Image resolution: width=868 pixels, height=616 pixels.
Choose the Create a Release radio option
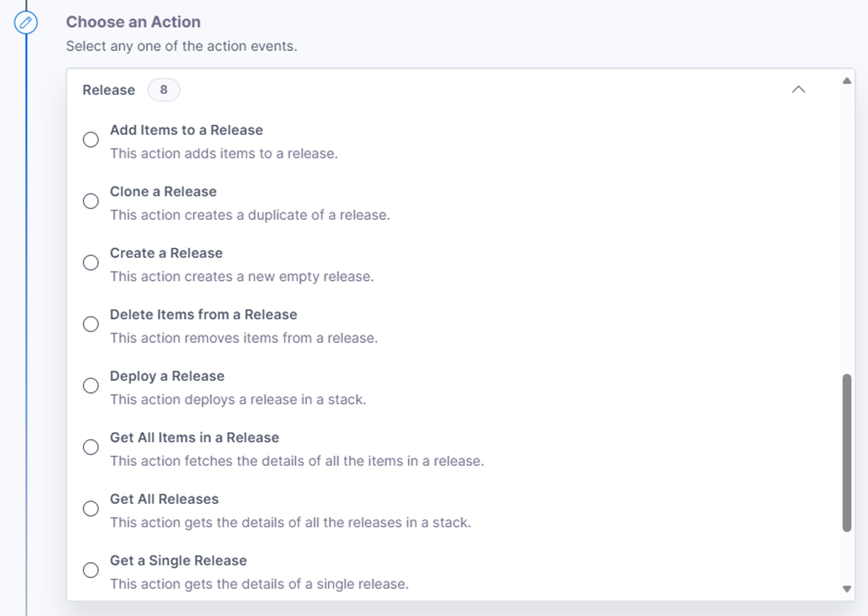click(x=91, y=262)
